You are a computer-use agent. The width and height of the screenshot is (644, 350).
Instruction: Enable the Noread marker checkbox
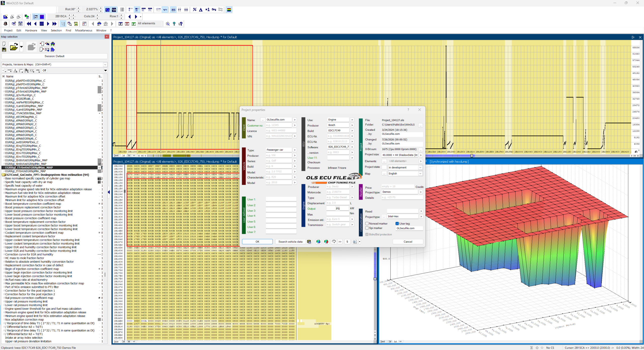click(x=367, y=224)
